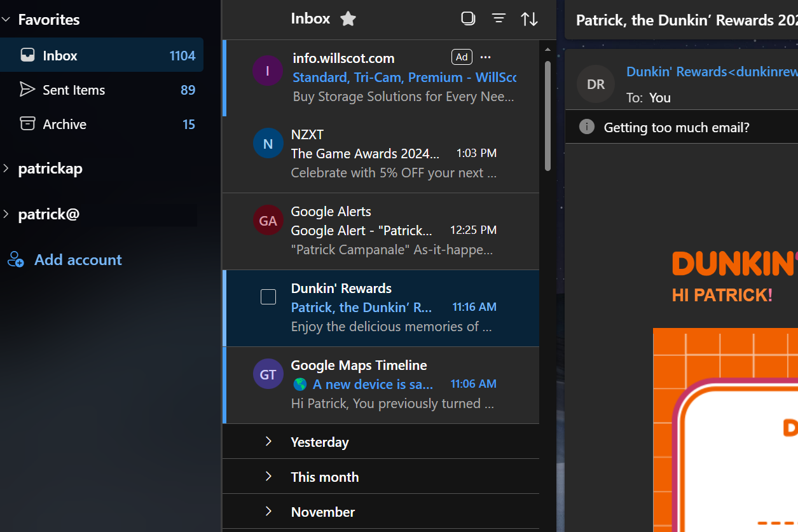The width and height of the screenshot is (798, 532).
Task: Click the DR sender avatar
Action: pyautogui.click(x=596, y=85)
